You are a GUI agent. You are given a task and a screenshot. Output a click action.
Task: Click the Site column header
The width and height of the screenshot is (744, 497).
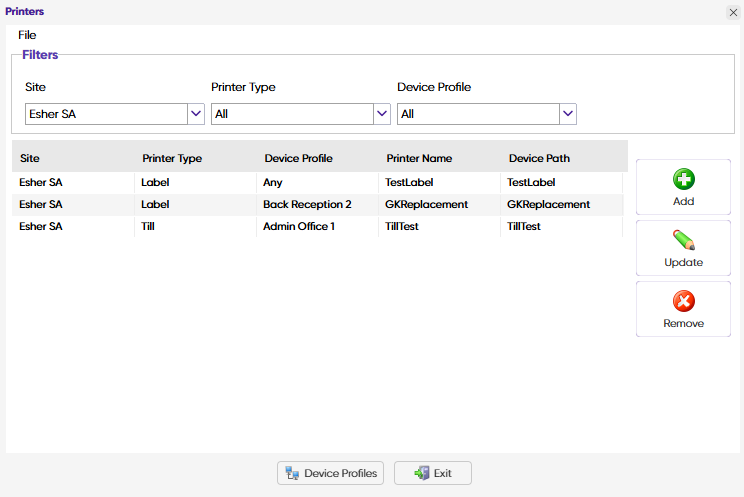click(30, 158)
